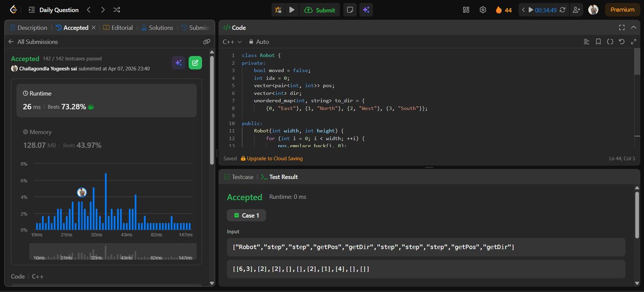The width and height of the screenshot is (644, 292).
Task: Click the curly braces icon in editor
Action: coord(610,41)
